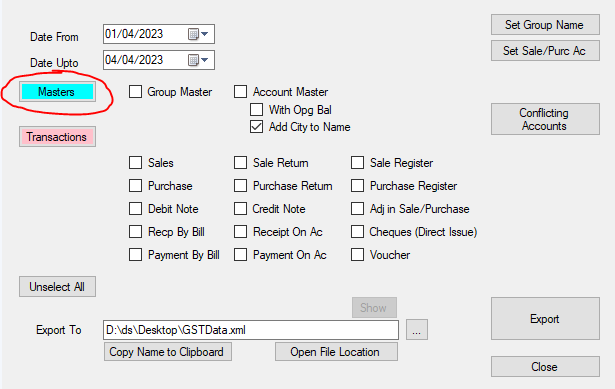This screenshot has height=389, width=615.
Task: Uncheck Add City to Name
Action: (257, 127)
